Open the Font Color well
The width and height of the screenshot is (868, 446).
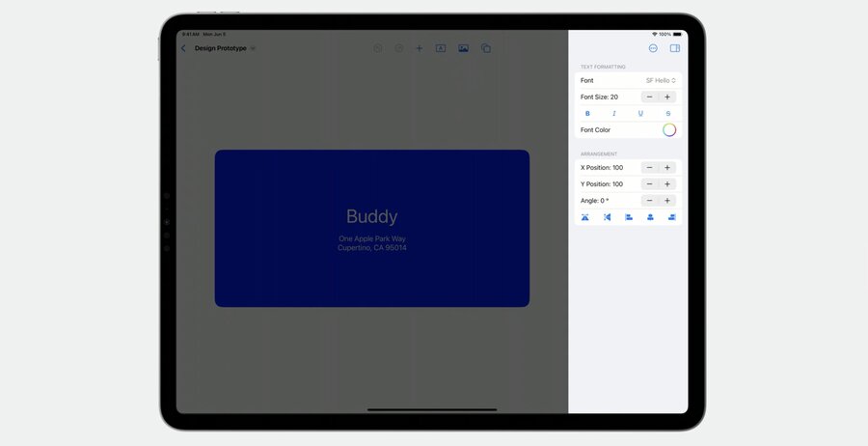pos(669,130)
